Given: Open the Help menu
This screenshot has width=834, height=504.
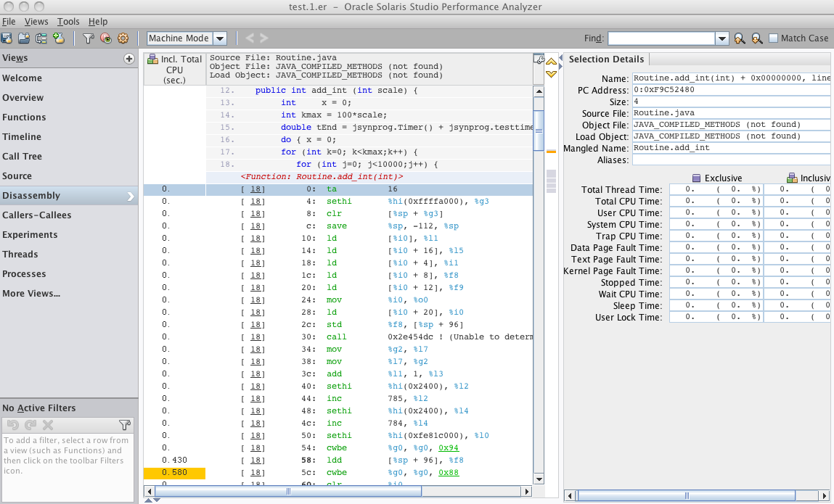Looking at the screenshot, I should coord(98,22).
